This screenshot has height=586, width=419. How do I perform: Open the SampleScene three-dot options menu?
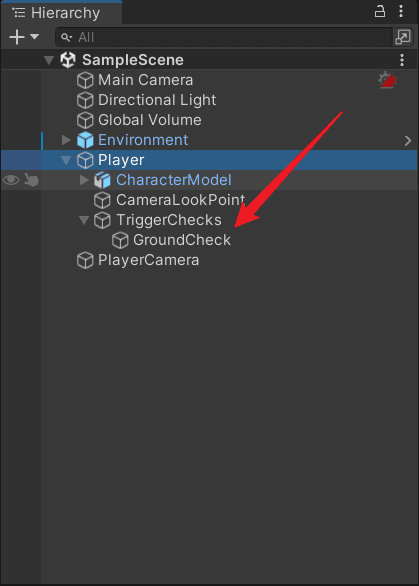pos(402,60)
